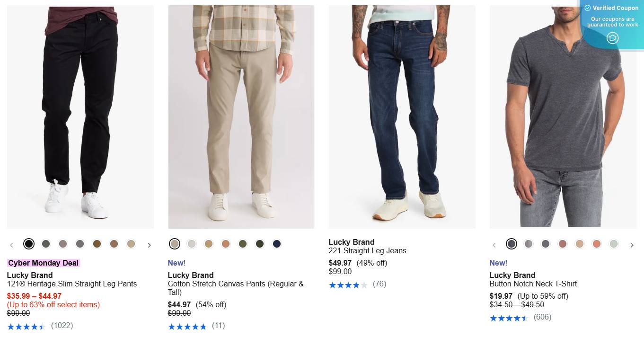Click the star rating for Button Notch Neck T-Shirt
This screenshot has height=347, width=644.
coord(509,318)
